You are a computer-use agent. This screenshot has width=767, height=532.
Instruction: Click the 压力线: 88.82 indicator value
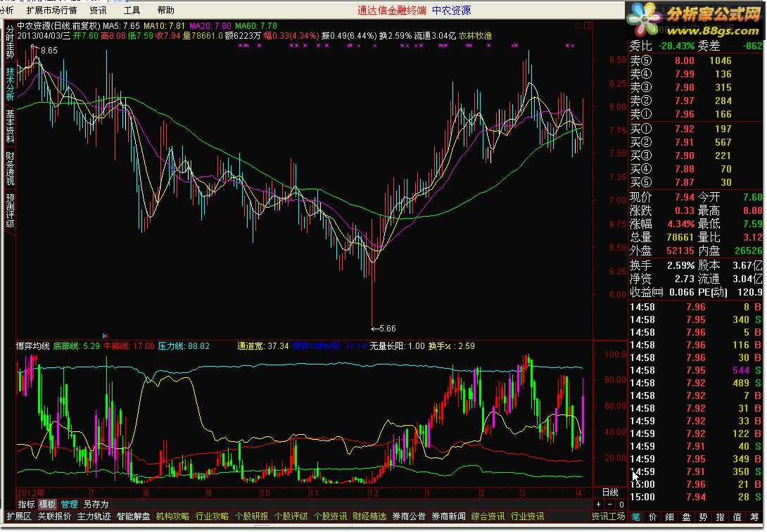click(x=184, y=346)
